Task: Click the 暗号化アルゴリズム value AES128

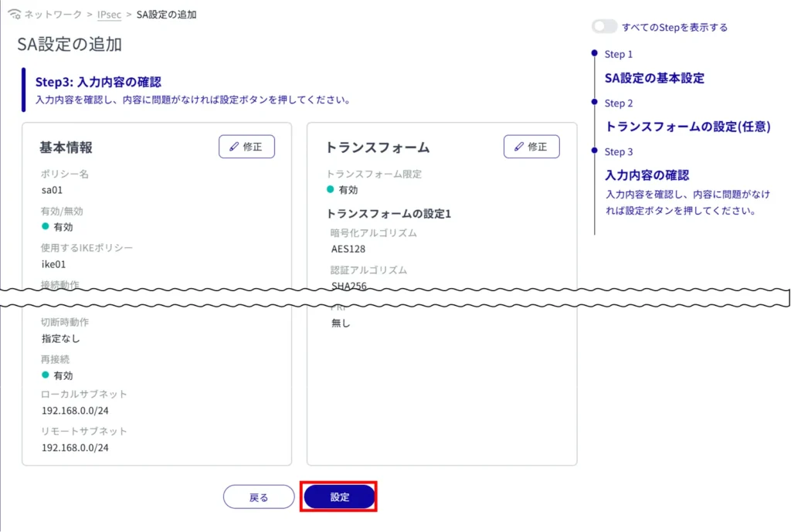Action: pos(348,249)
